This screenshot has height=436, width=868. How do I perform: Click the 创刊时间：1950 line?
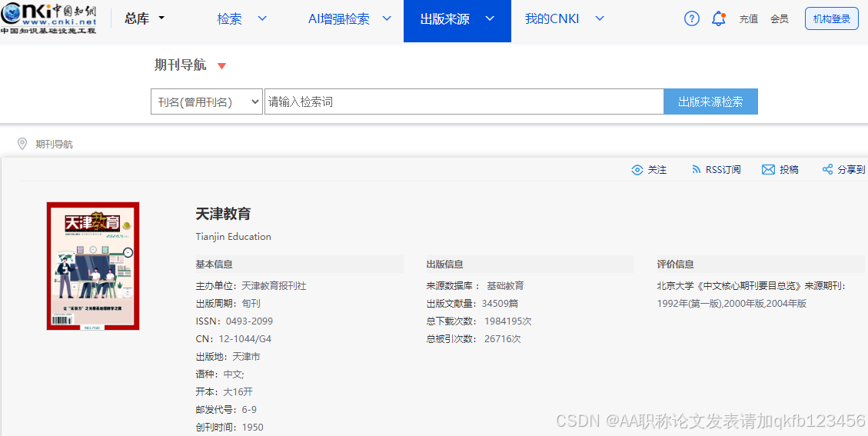pos(230,427)
